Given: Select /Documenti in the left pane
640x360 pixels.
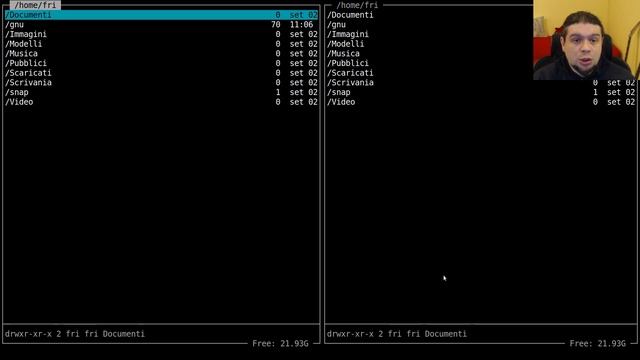Looking at the screenshot, I should (x=161, y=15).
